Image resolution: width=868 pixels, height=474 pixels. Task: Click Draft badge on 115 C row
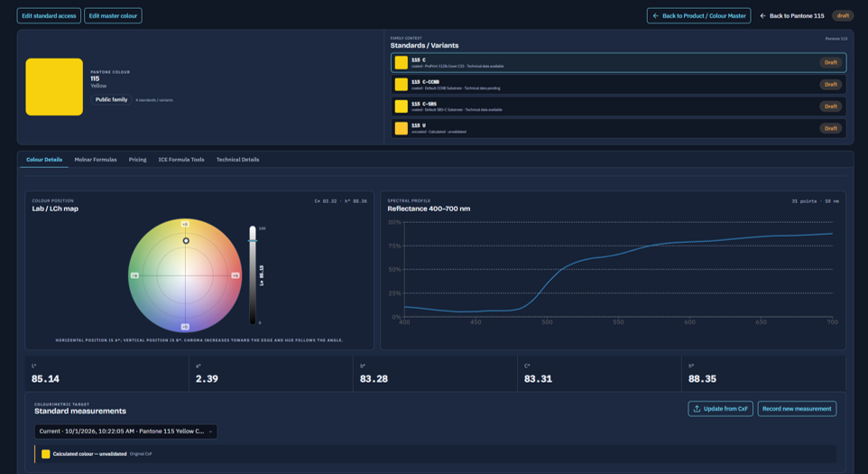click(830, 62)
